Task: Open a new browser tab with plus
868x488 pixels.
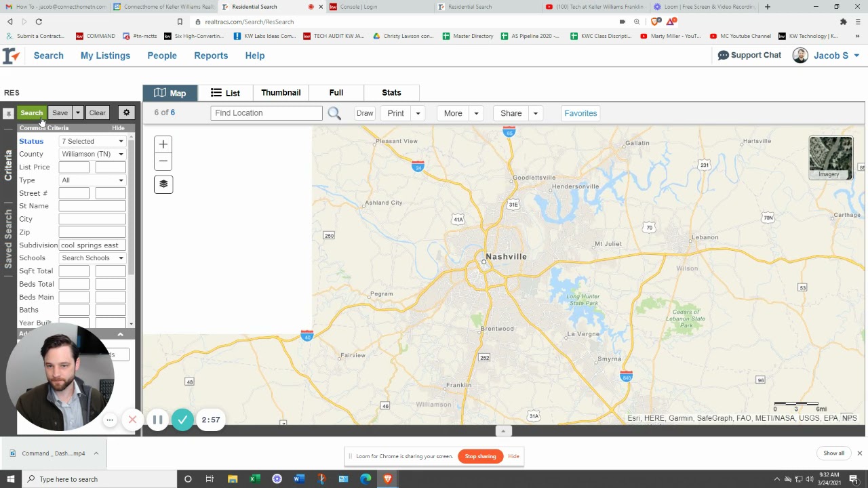Action: click(767, 7)
